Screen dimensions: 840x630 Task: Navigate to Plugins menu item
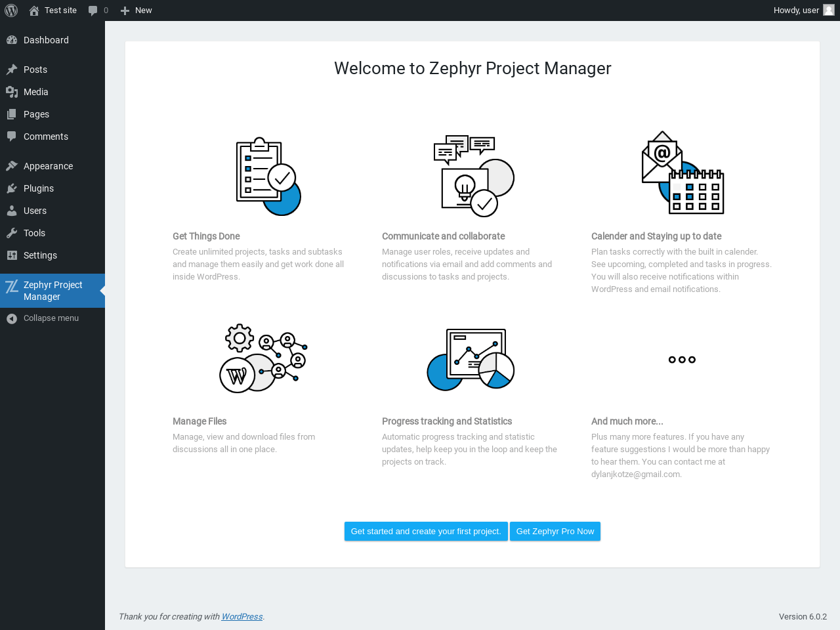pyautogui.click(x=52, y=188)
